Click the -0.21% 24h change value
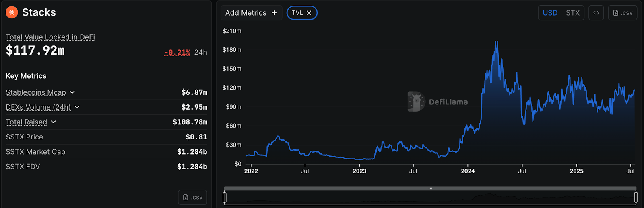644x208 pixels. click(177, 53)
